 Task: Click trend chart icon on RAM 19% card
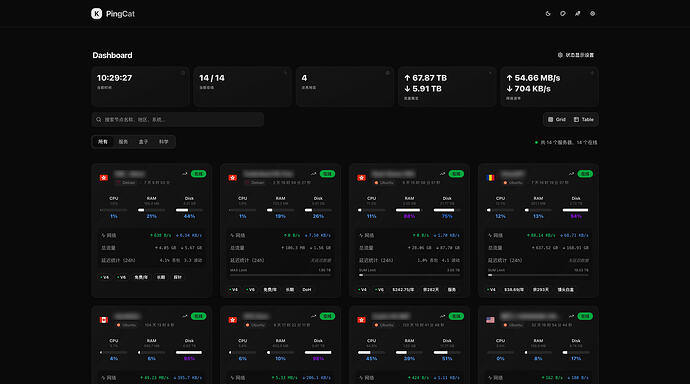tap(313, 174)
